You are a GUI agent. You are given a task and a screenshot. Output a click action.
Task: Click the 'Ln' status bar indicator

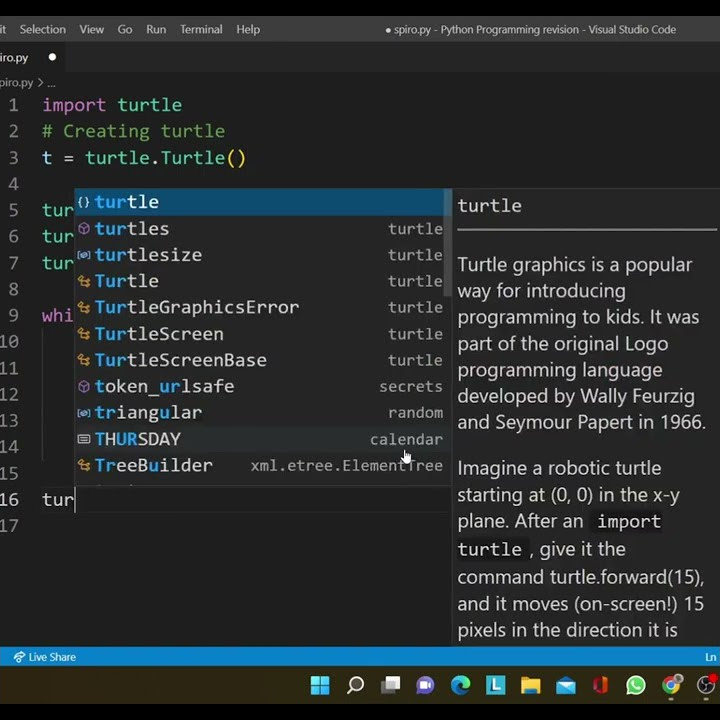coord(711,657)
